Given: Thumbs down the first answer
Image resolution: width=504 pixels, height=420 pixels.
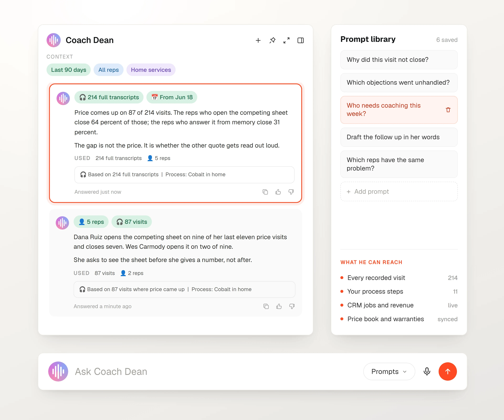Looking at the screenshot, I should (291, 192).
